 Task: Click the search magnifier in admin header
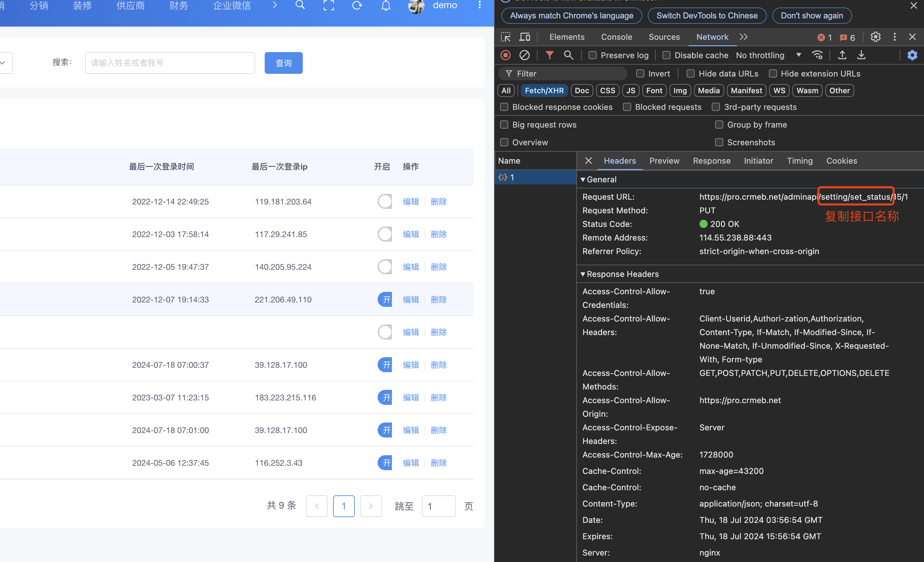coord(300,5)
